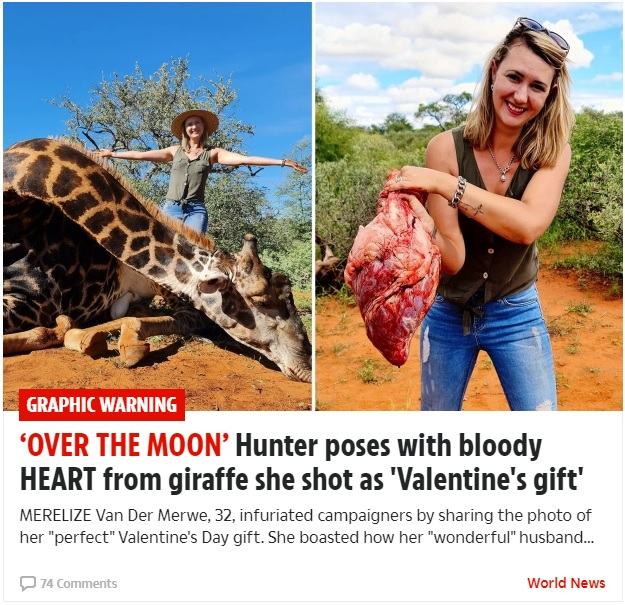Click the sunglasses on woman's head
The height and width of the screenshot is (605, 625).
click(x=544, y=33)
